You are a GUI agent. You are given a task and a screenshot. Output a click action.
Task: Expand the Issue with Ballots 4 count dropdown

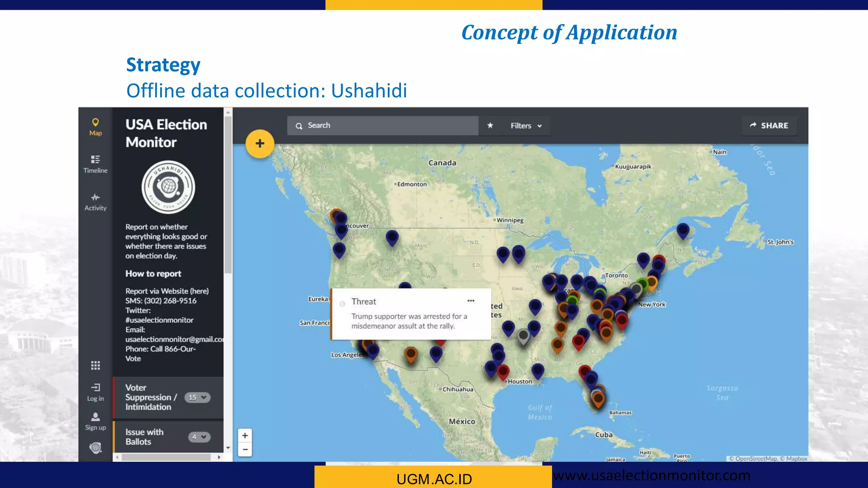199,437
